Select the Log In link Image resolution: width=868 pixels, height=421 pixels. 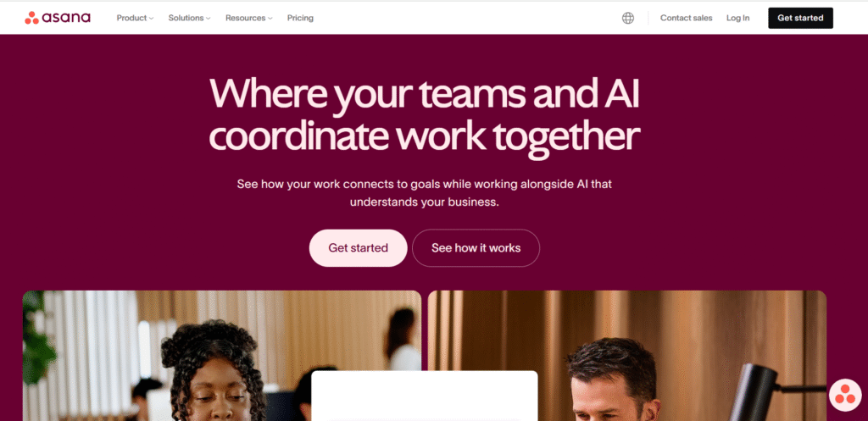click(738, 19)
